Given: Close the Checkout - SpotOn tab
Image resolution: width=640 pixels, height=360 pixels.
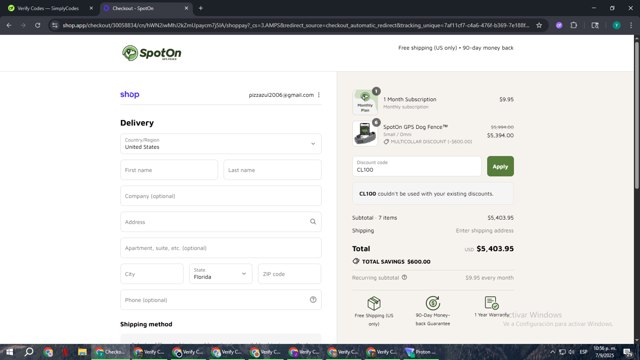Looking at the screenshot, I should pos(187,8).
